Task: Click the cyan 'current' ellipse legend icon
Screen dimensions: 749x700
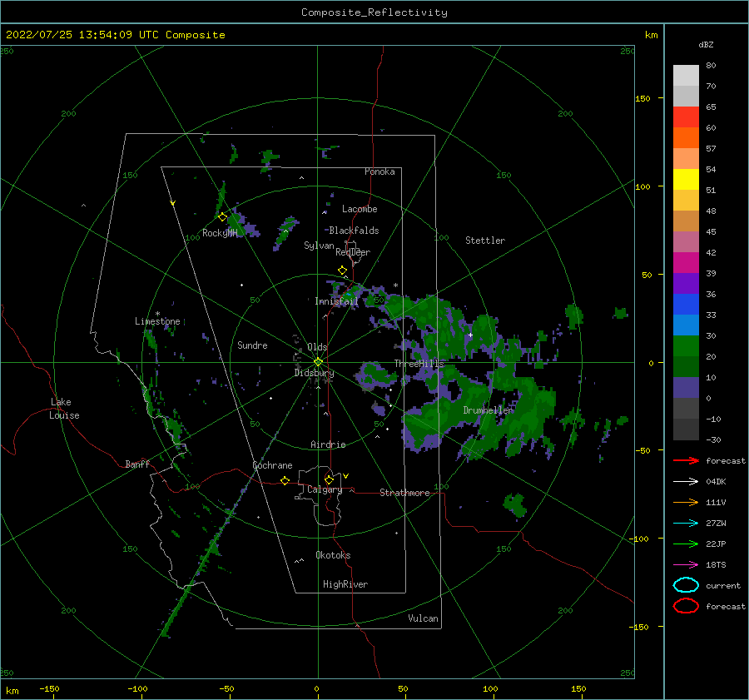Action: point(686,585)
